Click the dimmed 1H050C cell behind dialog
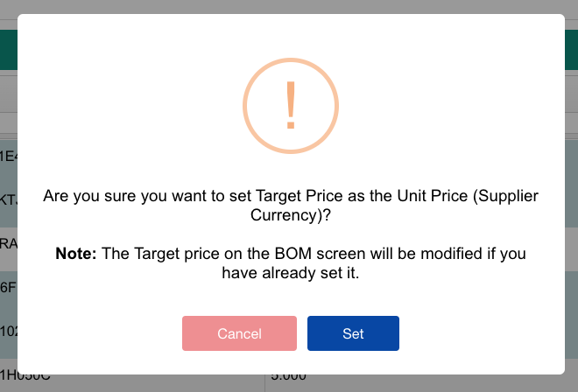 click(x=25, y=376)
